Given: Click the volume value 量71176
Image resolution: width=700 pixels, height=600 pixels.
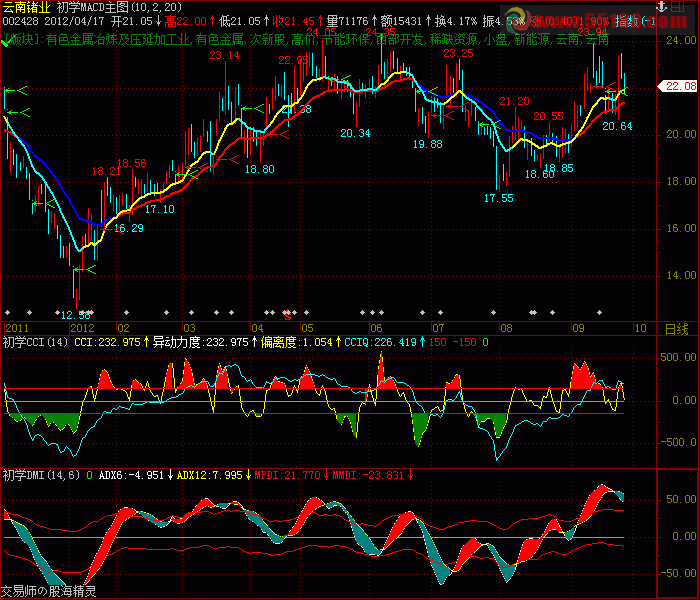Looking at the screenshot, I should [x=347, y=21].
